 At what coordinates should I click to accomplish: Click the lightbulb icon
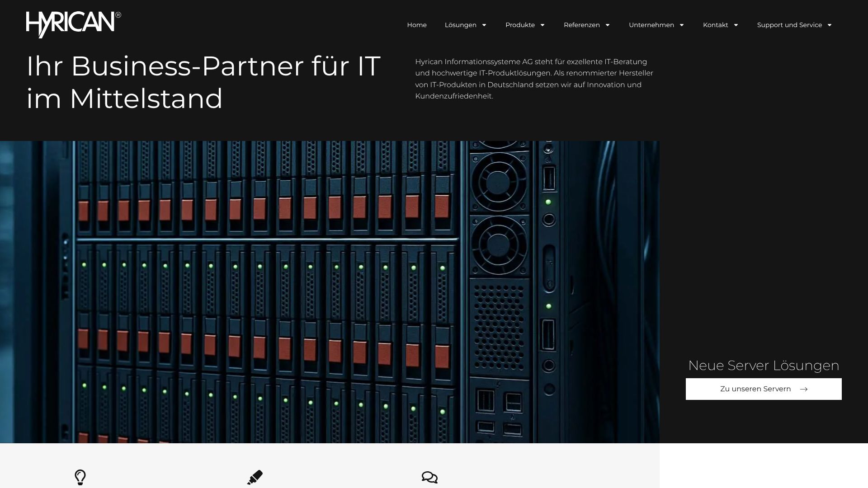[80, 477]
